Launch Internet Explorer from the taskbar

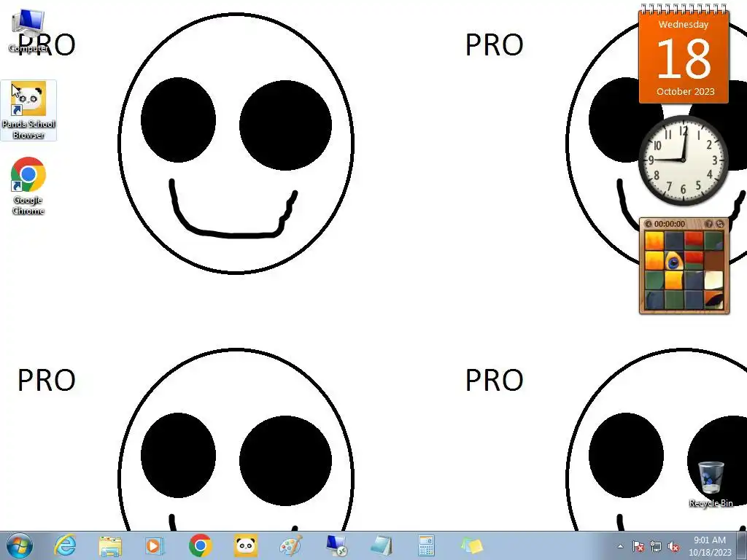point(65,545)
